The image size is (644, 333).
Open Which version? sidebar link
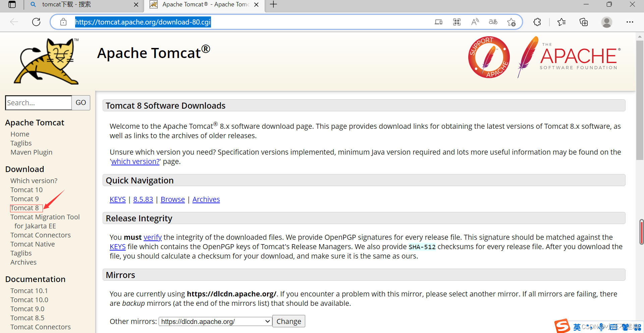34,181
